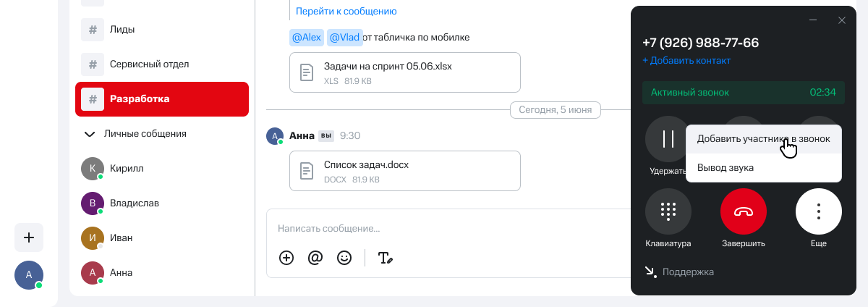Click the hold call pause button
The height and width of the screenshot is (307, 868).
click(x=668, y=139)
